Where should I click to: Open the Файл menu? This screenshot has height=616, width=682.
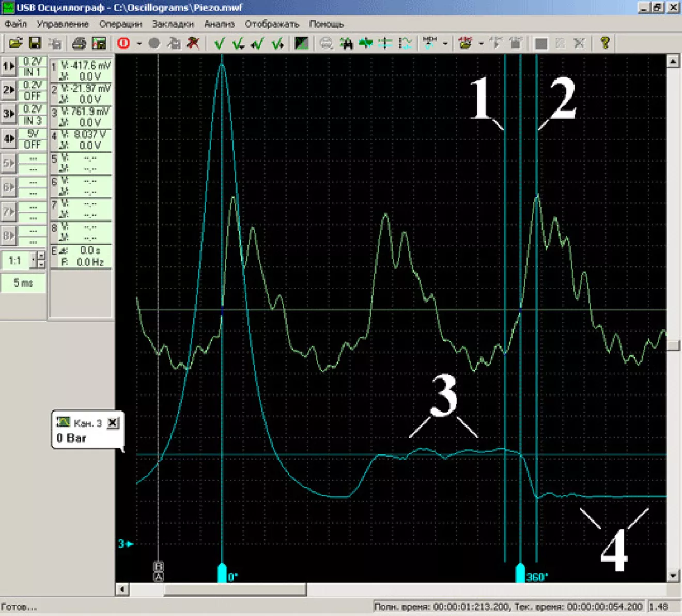(x=16, y=24)
